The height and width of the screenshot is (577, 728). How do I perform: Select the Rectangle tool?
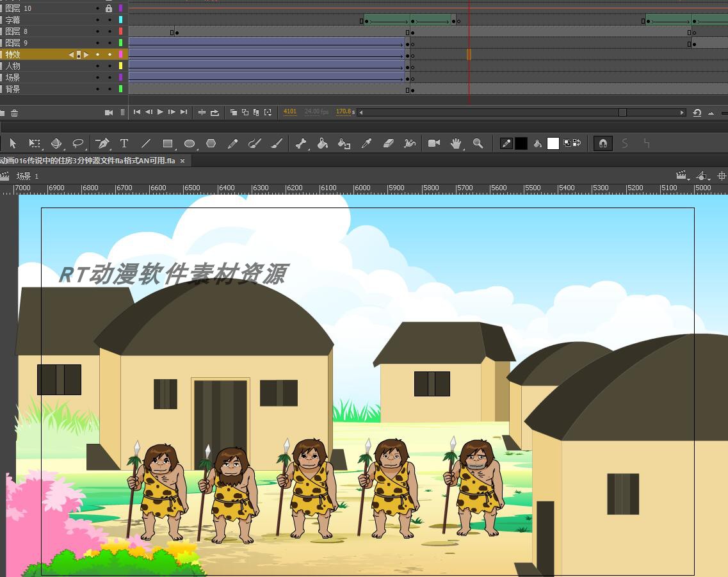pyautogui.click(x=168, y=143)
